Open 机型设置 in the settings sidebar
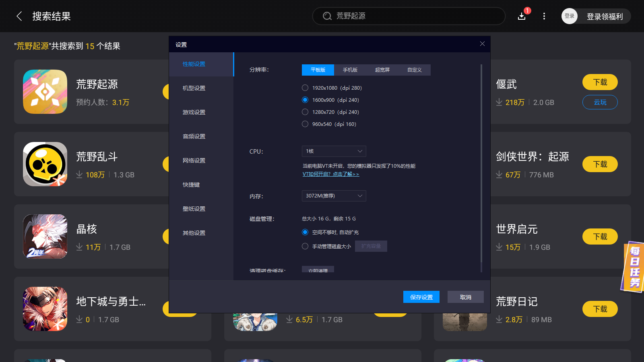The height and width of the screenshot is (362, 644). coord(201,88)
